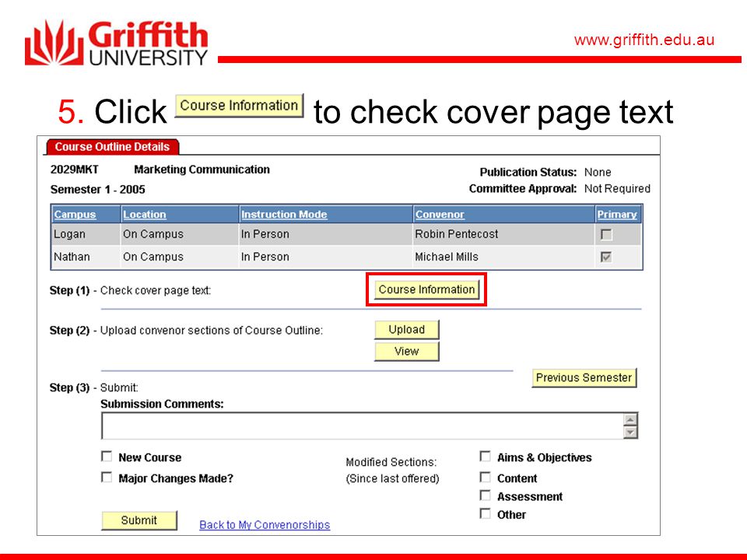
Task: Click the 2029MKT course code
Action: (x=75, y=170)
